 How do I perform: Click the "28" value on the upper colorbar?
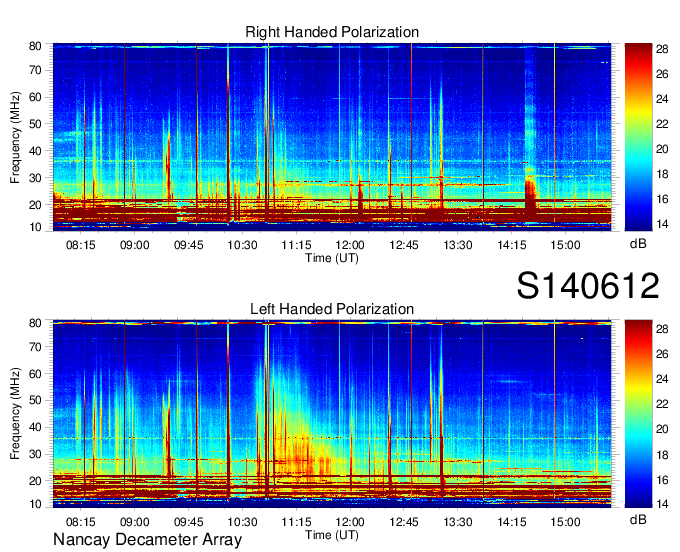pos(662,49)
